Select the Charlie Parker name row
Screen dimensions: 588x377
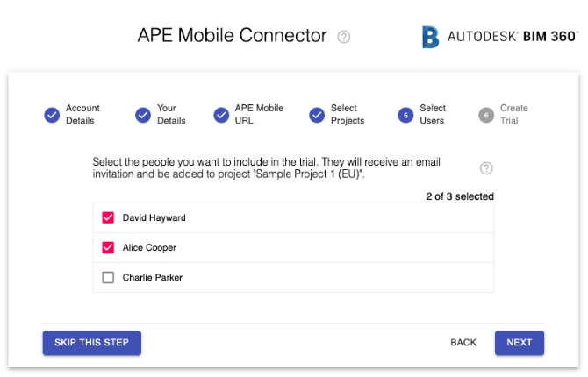293,277
